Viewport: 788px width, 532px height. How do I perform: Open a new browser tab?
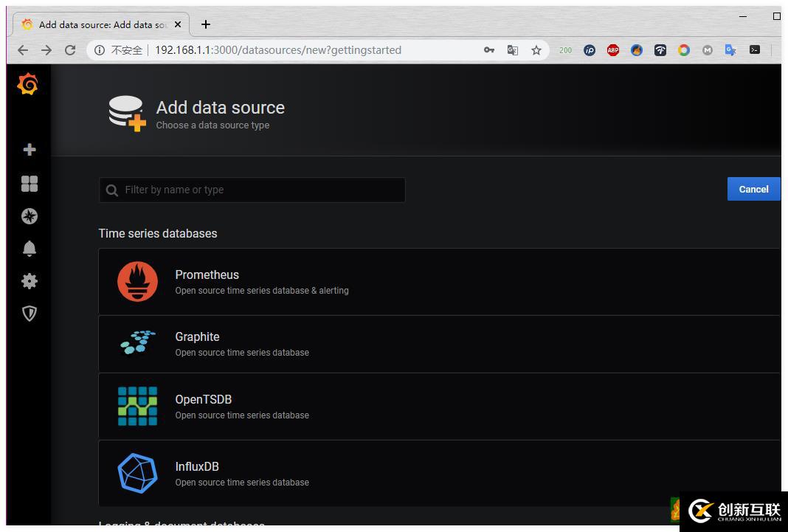(x=206, y=24)
